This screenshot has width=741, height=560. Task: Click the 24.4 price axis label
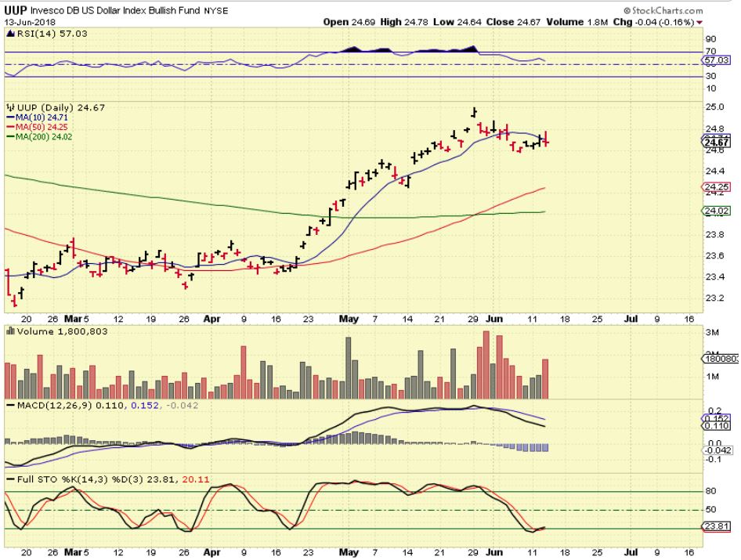tap(714, 171)
